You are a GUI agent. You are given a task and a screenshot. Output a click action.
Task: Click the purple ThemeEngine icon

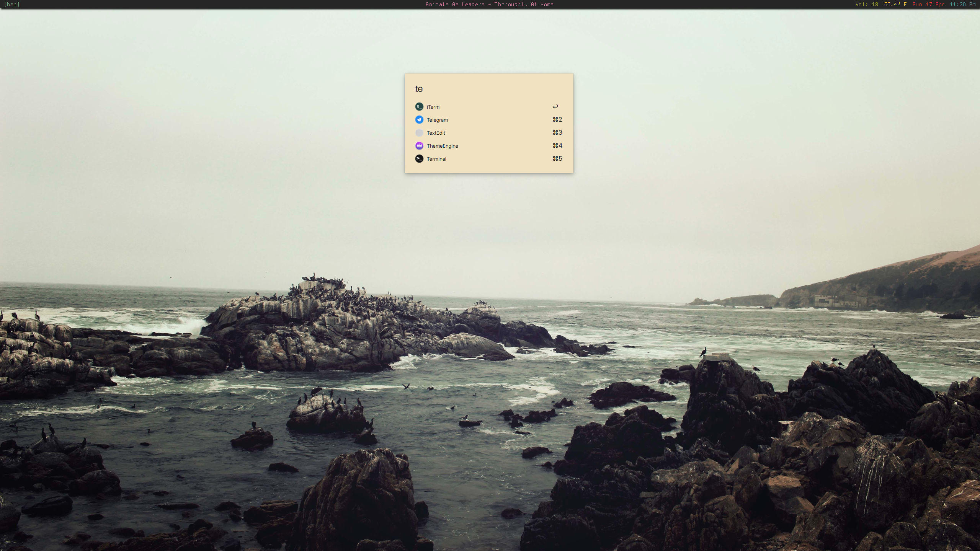point(419,146)
